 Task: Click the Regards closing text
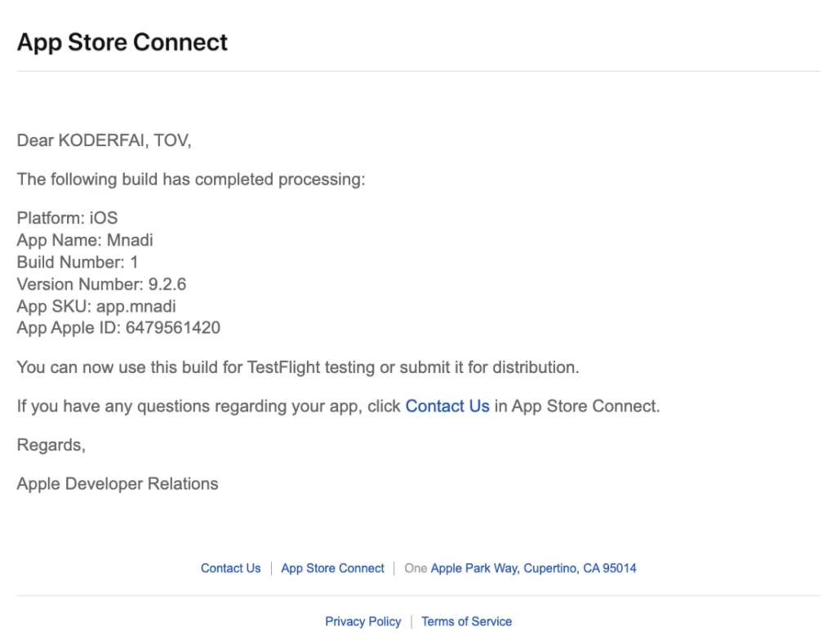coord(51,445)
